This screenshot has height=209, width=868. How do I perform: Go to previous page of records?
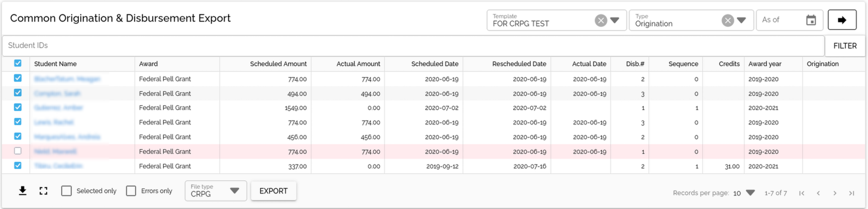[x=818, y=193]
